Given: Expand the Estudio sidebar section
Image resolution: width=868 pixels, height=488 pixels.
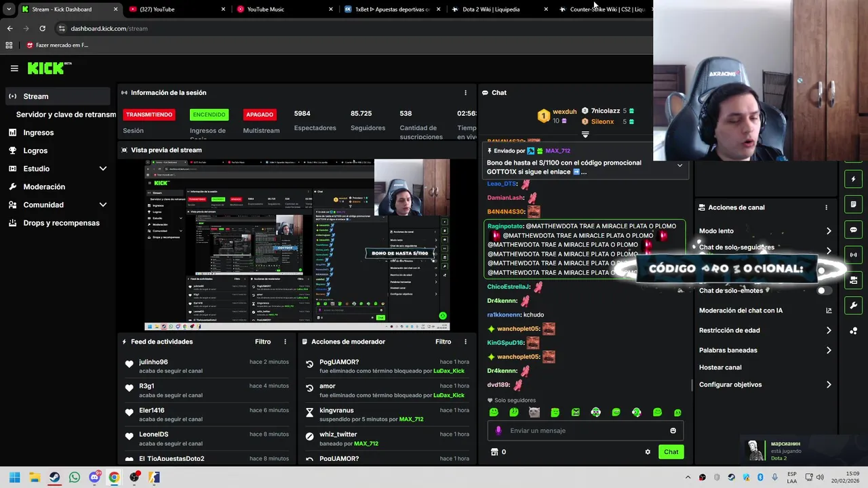Looking at the screenshot, I should 103,169.
